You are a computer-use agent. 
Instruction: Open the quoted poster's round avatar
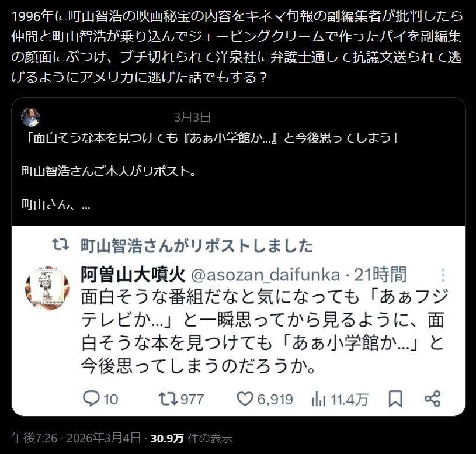click(x=30, y=117)
